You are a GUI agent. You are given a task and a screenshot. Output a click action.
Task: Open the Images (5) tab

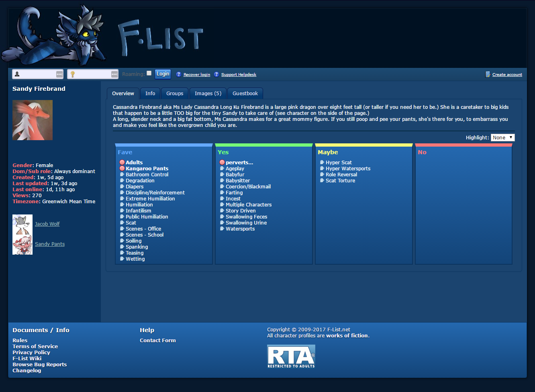click(x=208, y=93)
